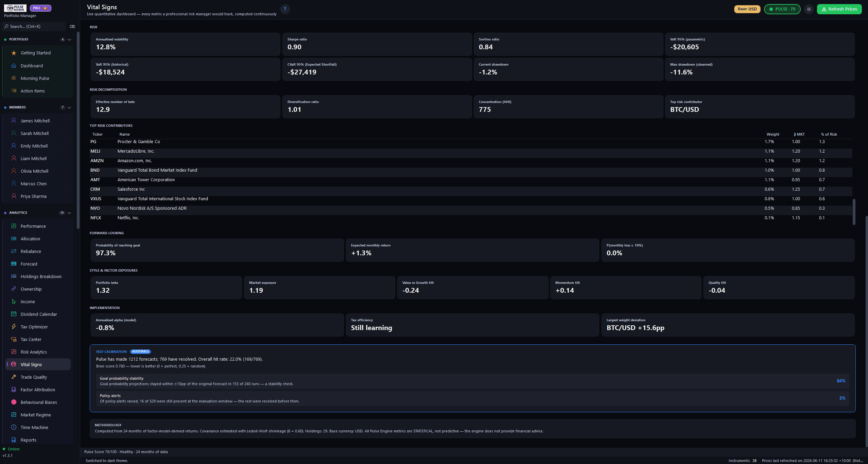Click the Morning Pulse sun icon
Viewport: 868px width, 464px height.
pyautogui.click(x=14, y=78)
